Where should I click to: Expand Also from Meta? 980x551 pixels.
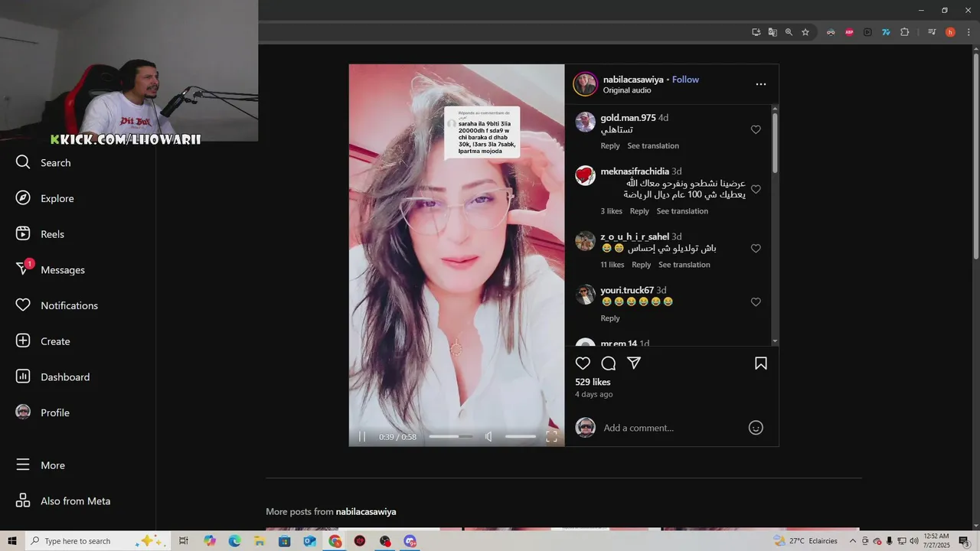pos(63,501)
